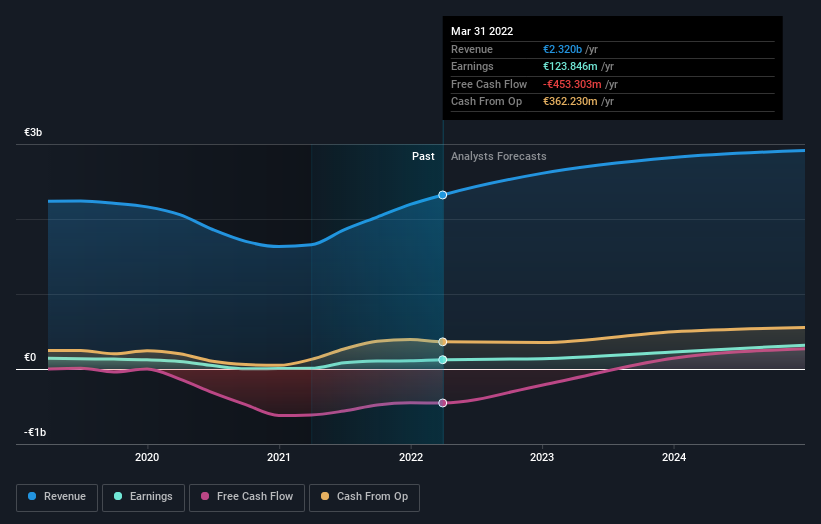Click the Mar 31 2022 tooltip date
Viewport: 821px width, 524px height.
coord(482,31)
